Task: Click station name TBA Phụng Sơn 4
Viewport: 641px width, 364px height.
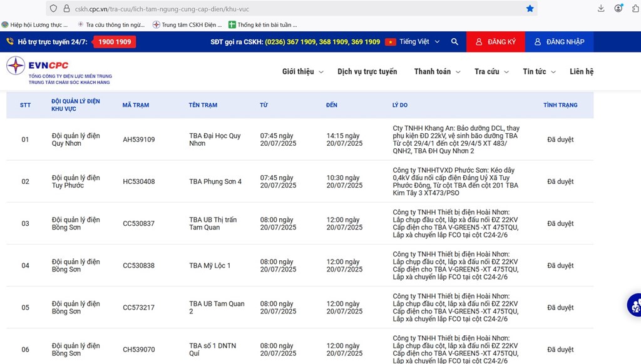Action: click(x=215, y=182)
